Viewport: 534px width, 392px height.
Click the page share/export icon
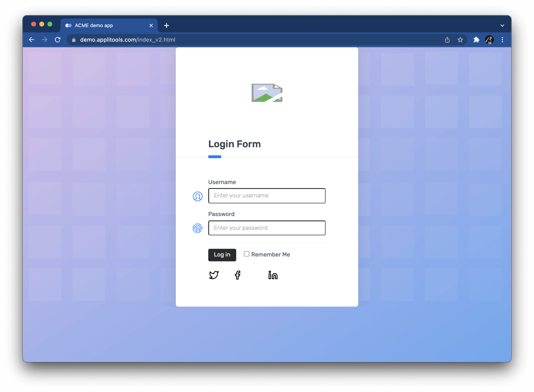pyautogui.click(x=447, y=40)
